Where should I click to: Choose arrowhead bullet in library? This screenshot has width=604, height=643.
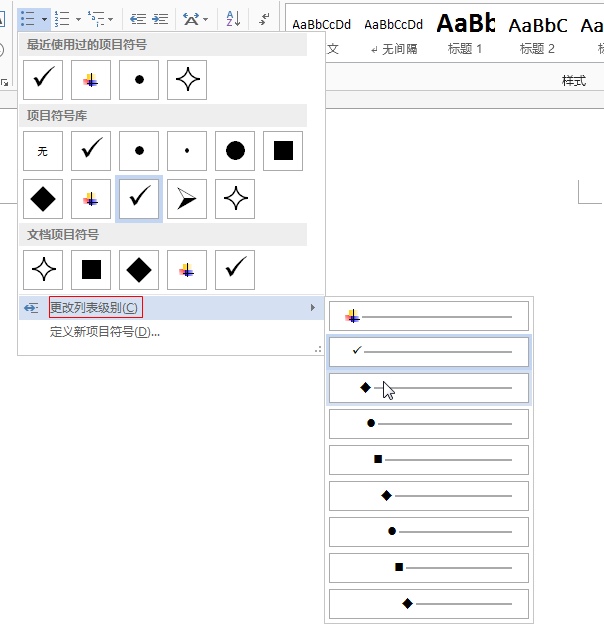(x=187, y=199)
